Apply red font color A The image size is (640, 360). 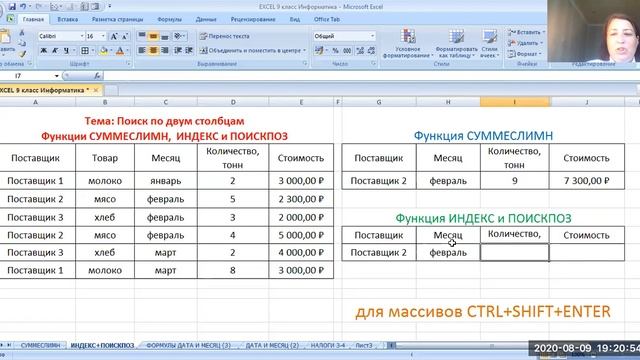click(120, 51)
